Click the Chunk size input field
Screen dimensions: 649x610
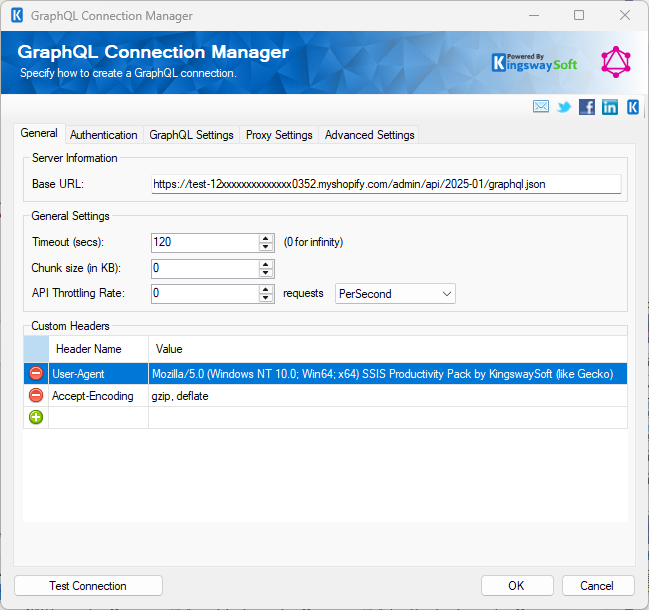(x=205, y=268)
